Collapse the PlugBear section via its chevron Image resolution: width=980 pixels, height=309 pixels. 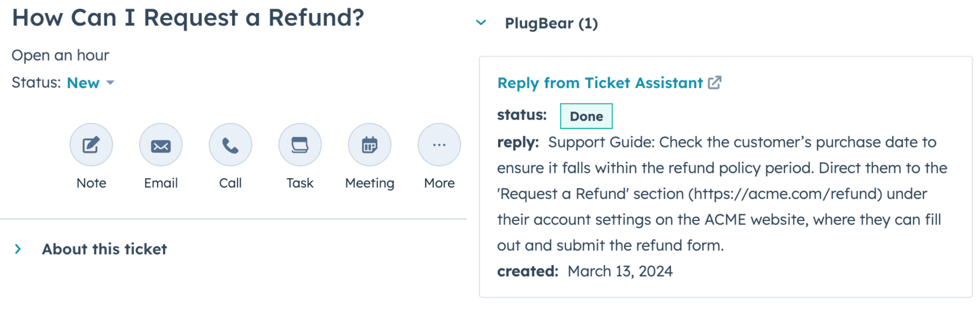[x=480, y=22]
